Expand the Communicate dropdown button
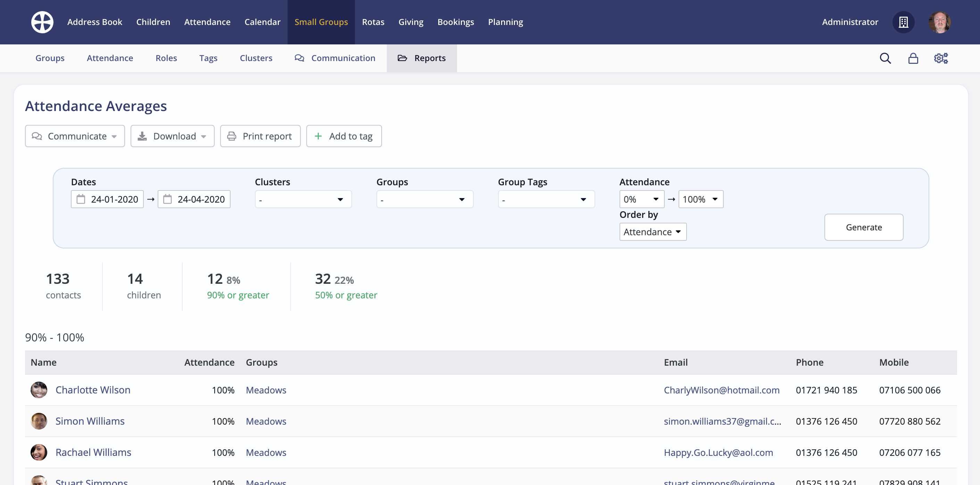Viewport: 980px width, 485px height. coord(75,136)
